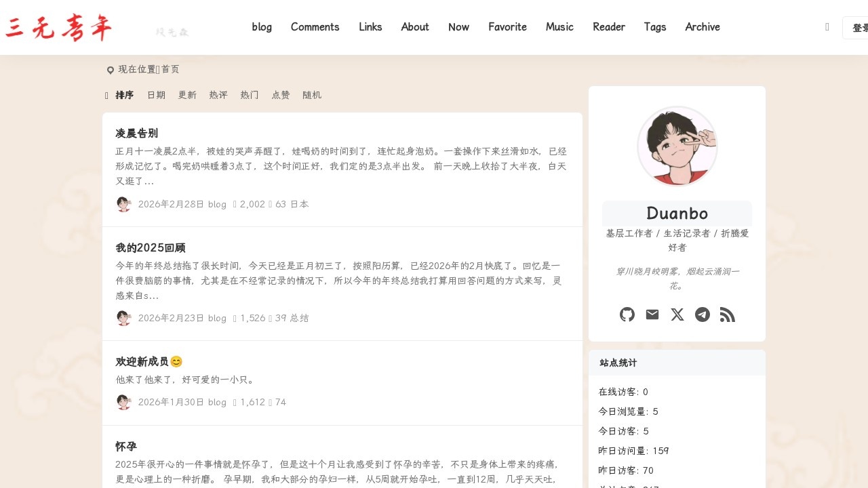
Task: Click the avatar beside 2026年2月28日
Action: (x=123, y=204)
